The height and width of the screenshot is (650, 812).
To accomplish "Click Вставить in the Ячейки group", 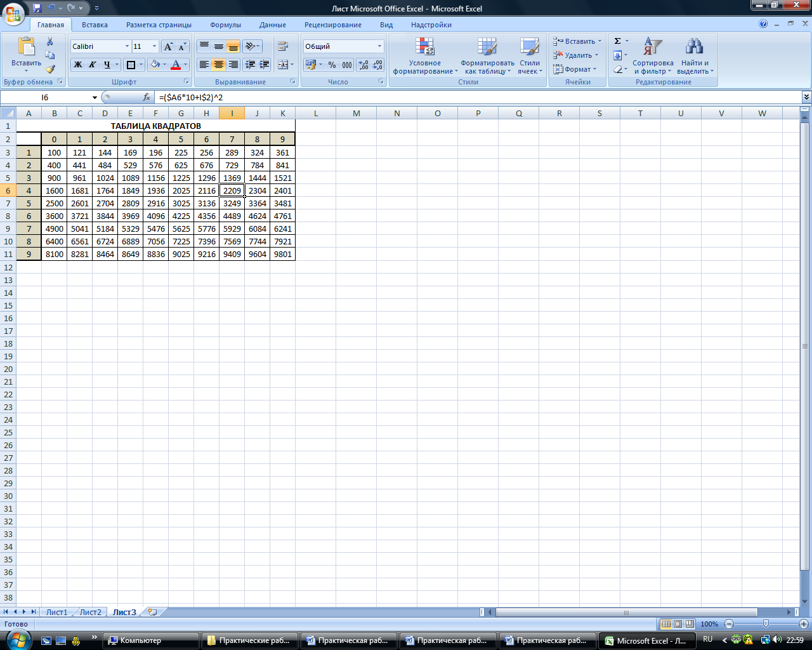I will [577, 41].
